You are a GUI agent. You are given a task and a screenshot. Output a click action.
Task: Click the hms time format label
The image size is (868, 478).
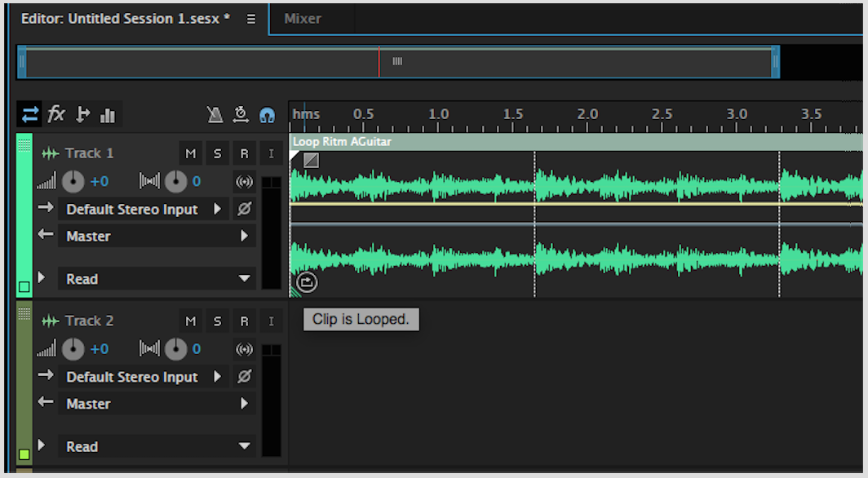point(306,114)
